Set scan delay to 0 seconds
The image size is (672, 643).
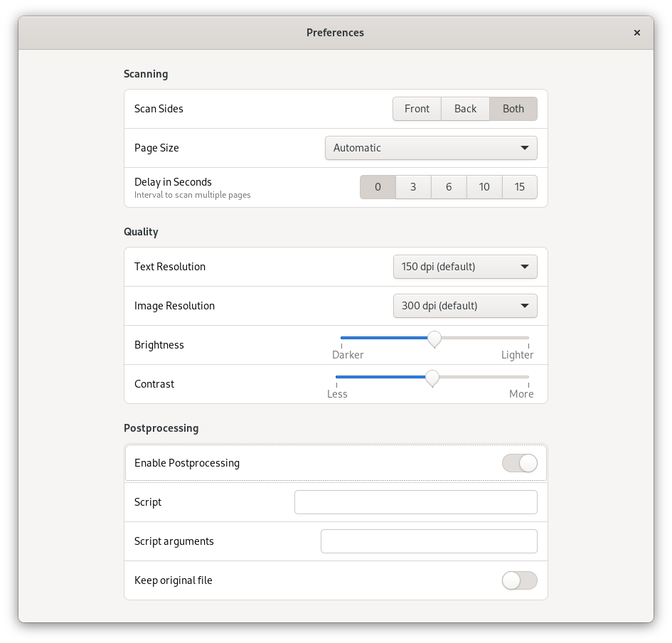coord(378,187)
